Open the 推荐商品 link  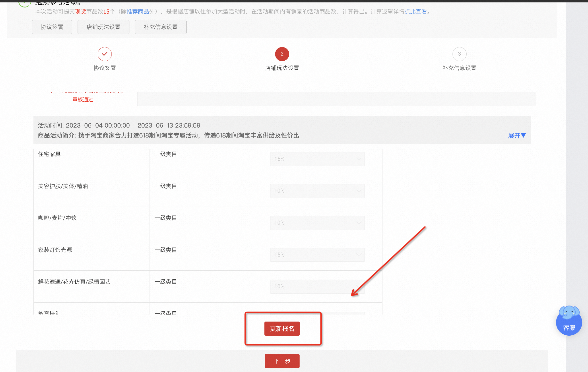tap(138, 11)
